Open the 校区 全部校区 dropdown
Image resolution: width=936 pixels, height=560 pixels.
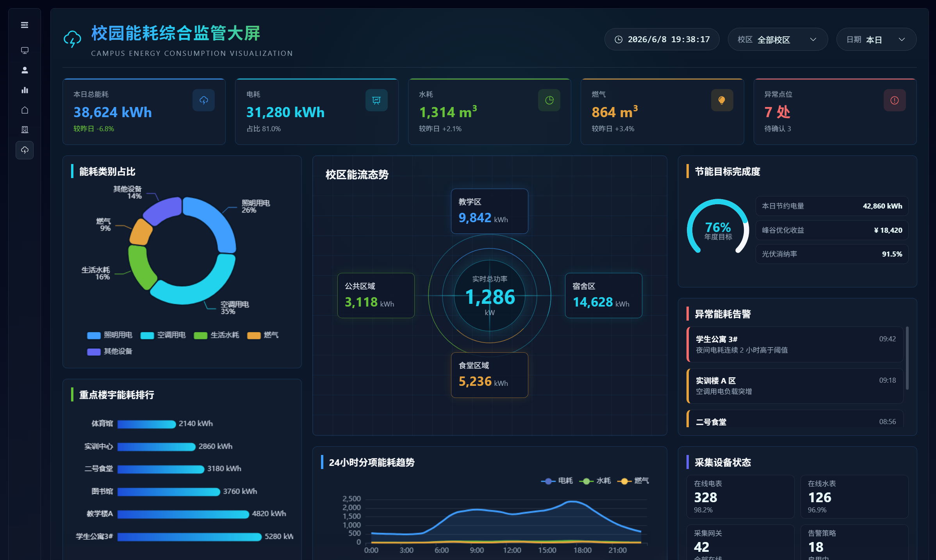click(778, 39)
